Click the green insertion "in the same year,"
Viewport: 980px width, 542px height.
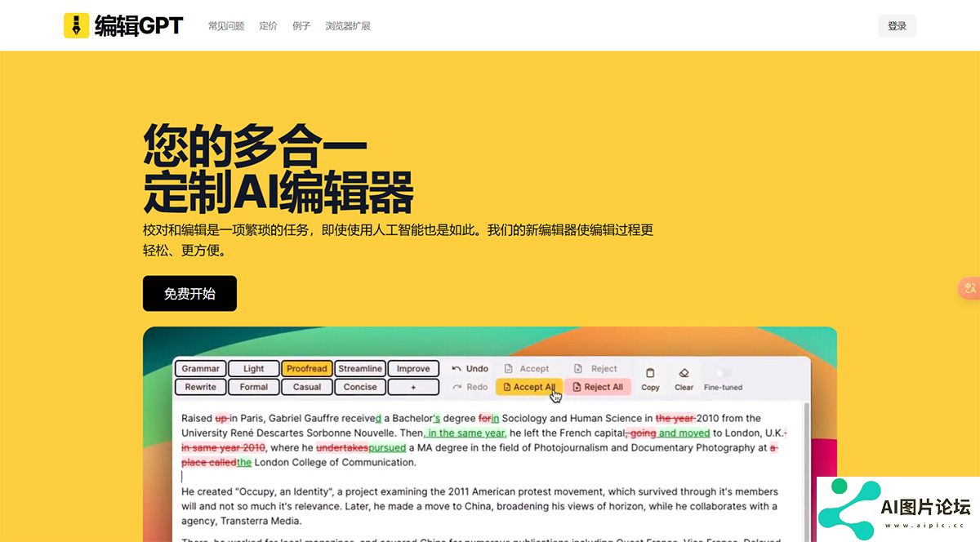(465, 433)
